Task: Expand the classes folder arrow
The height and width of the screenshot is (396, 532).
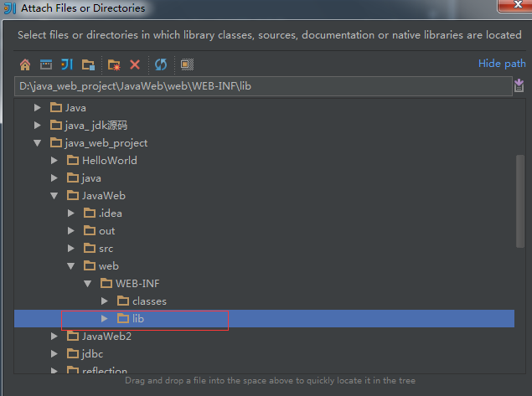Action: [105, 301]
